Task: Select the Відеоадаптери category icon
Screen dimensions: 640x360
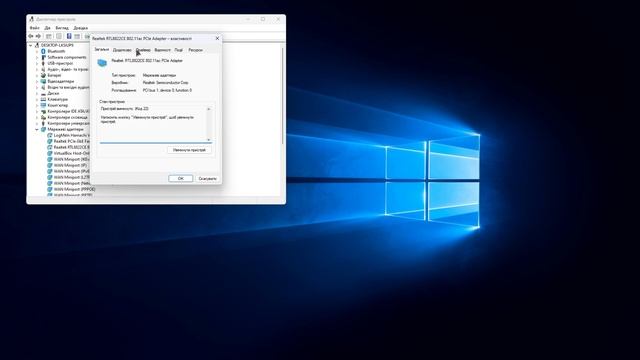Action: click(x=43, y=81)
